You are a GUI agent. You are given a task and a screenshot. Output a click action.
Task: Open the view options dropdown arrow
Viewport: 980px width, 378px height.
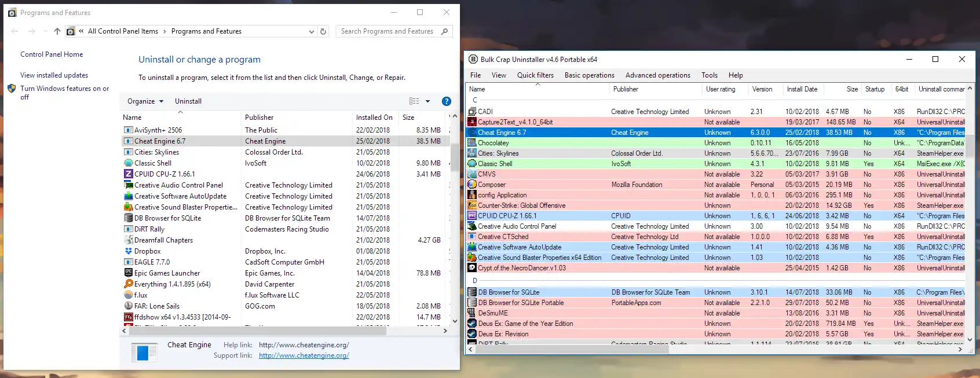(428, 101)
